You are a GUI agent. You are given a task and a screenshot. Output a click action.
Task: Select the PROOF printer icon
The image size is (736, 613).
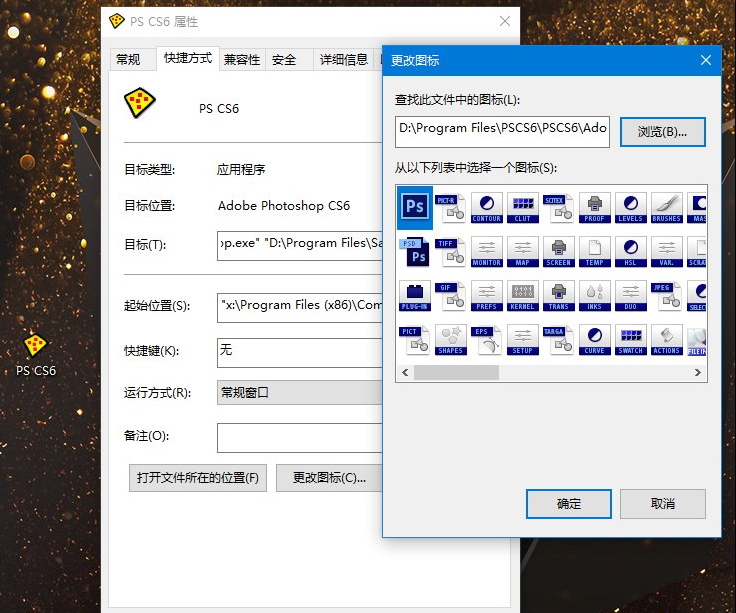click(595, 207)
